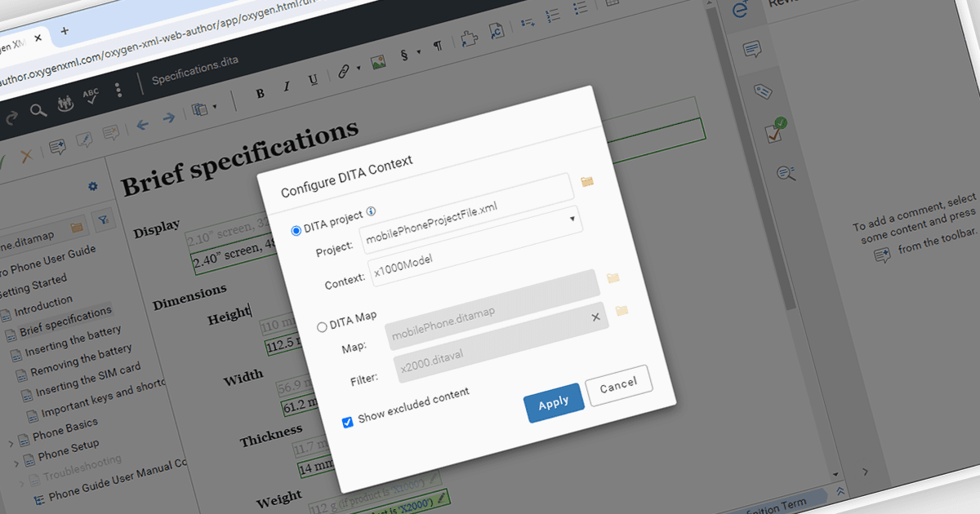Browse folder icon next to Map field

tap(613, 277)
